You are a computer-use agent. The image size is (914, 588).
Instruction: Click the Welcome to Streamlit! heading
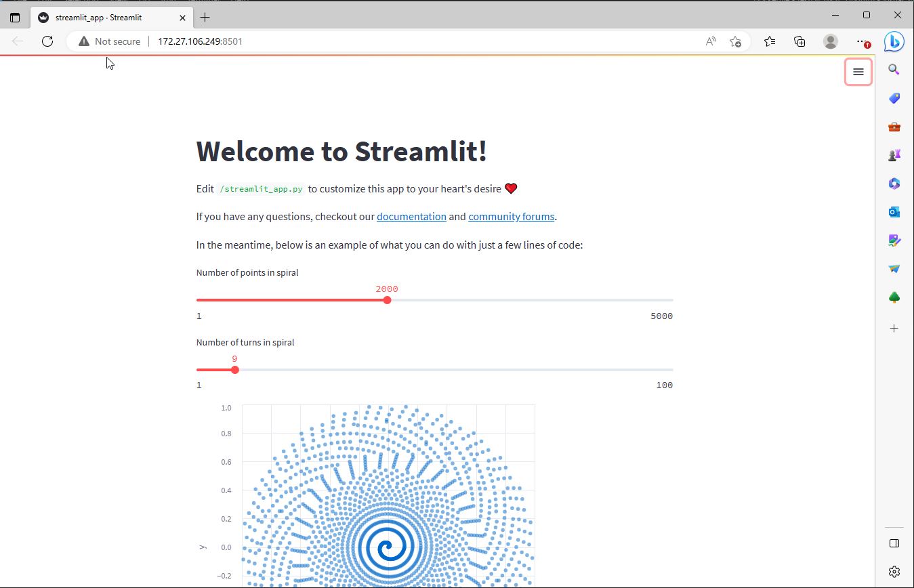click(x=341, y=151)
